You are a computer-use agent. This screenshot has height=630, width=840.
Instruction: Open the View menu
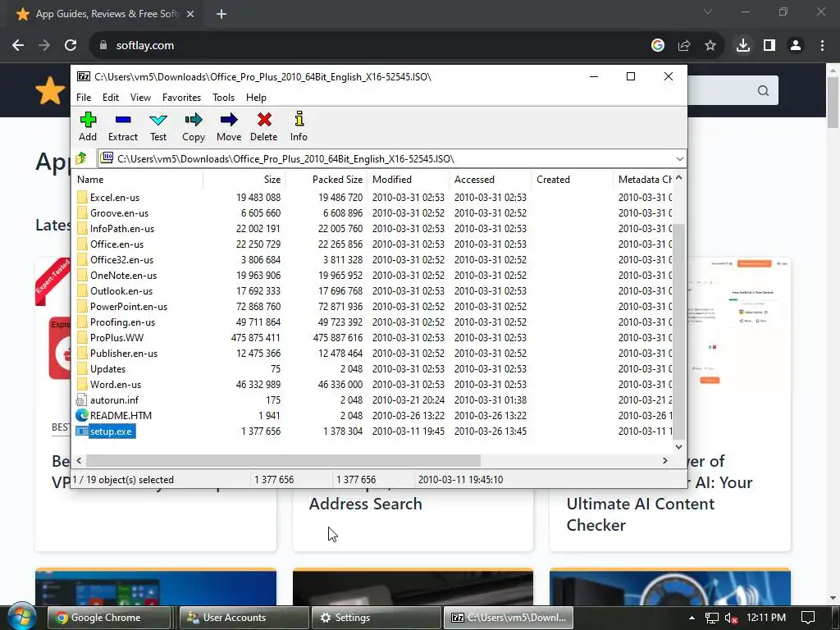coord(140,98)
